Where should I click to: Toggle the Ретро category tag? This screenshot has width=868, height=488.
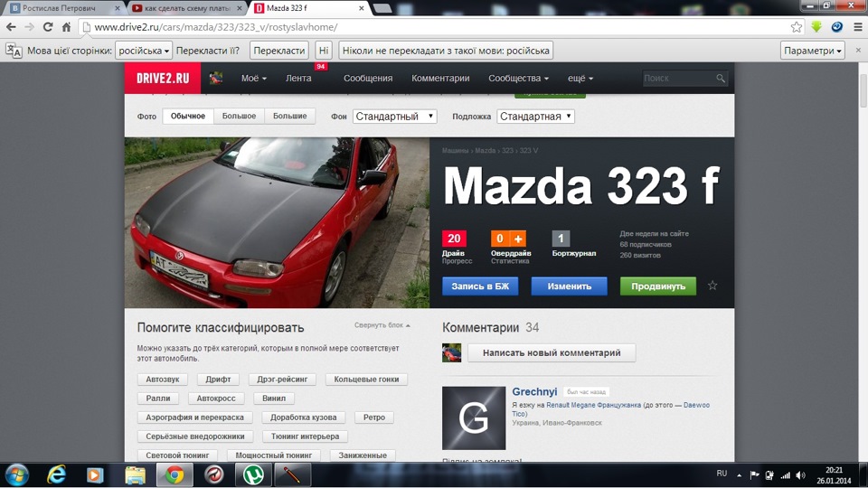(x=374, y=418)
